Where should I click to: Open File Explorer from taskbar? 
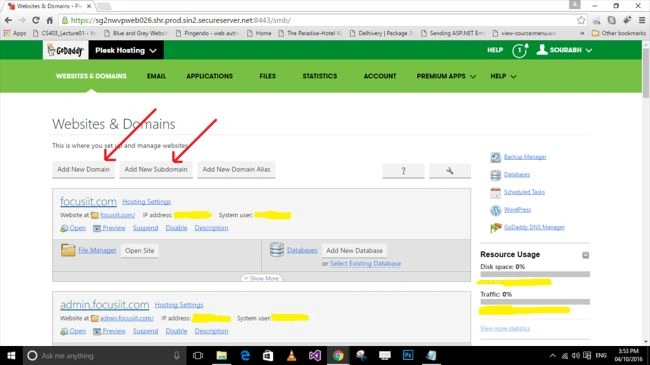point(221,355)
